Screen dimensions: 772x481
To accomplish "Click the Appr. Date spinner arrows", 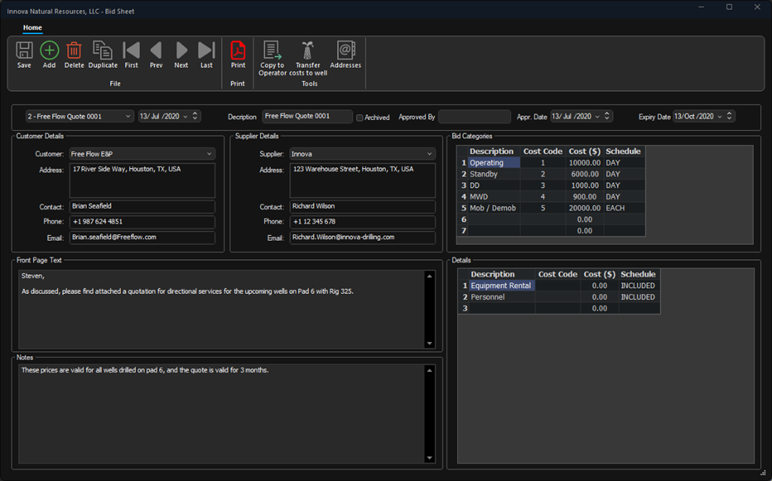I will point(608,116).
